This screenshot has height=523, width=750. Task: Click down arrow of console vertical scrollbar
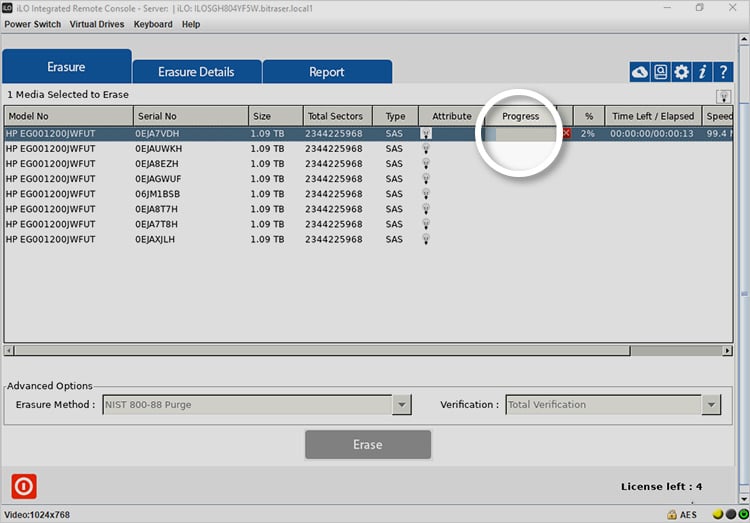coord(744,498)
